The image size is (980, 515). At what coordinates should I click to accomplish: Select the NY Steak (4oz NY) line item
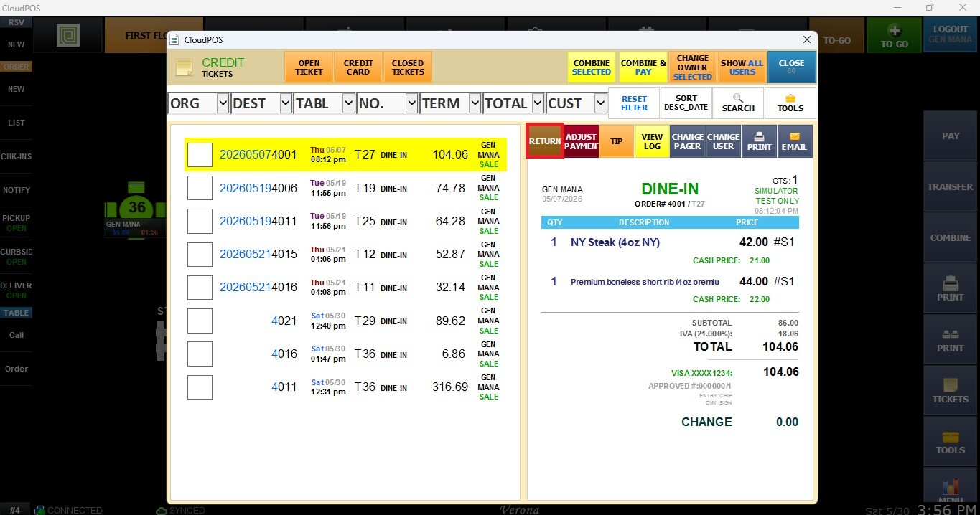pos(670,242)
